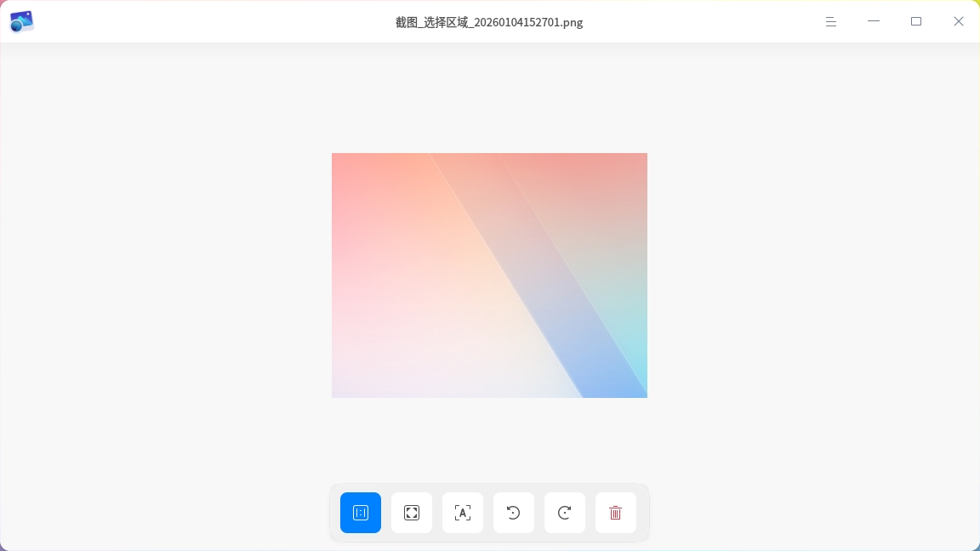
Task: Click the file name in the title bar
Action: click(x=489, y=22)
